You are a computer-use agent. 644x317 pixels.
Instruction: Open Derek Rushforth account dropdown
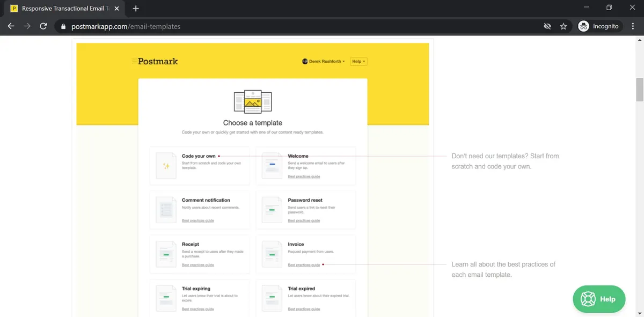[324, 62]
